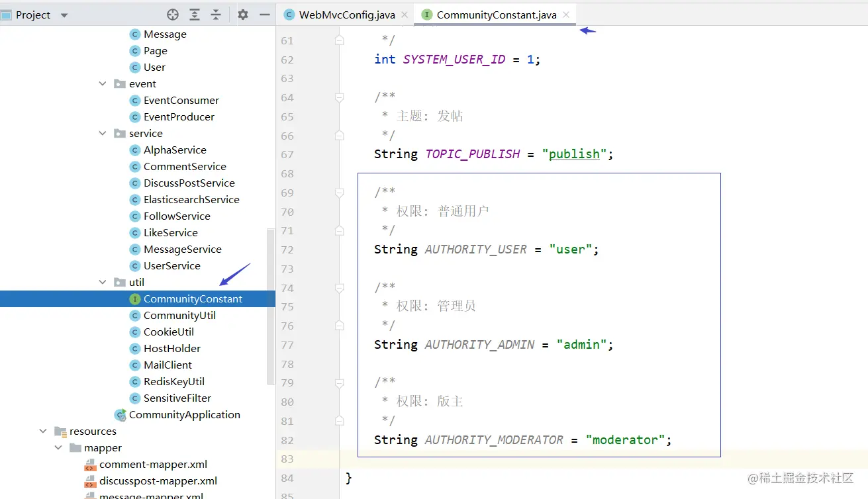Click the resources folder icon
Viewport: 868px width, 499px height.
pyautogui.click(x=60, y=431)
